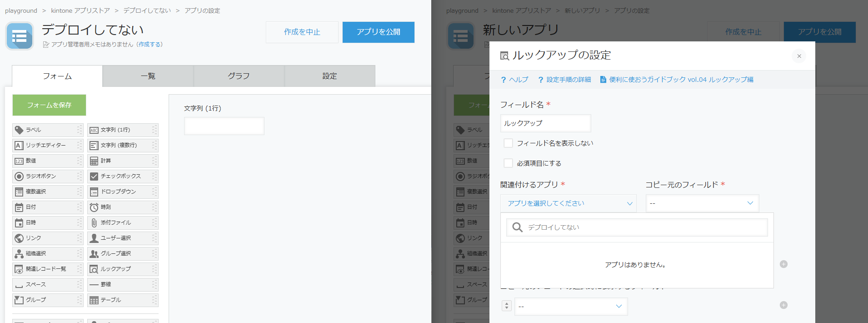This screenshot has height=323, width=868.
Task: Open the グラフ tab
Action: click(239, 76)
